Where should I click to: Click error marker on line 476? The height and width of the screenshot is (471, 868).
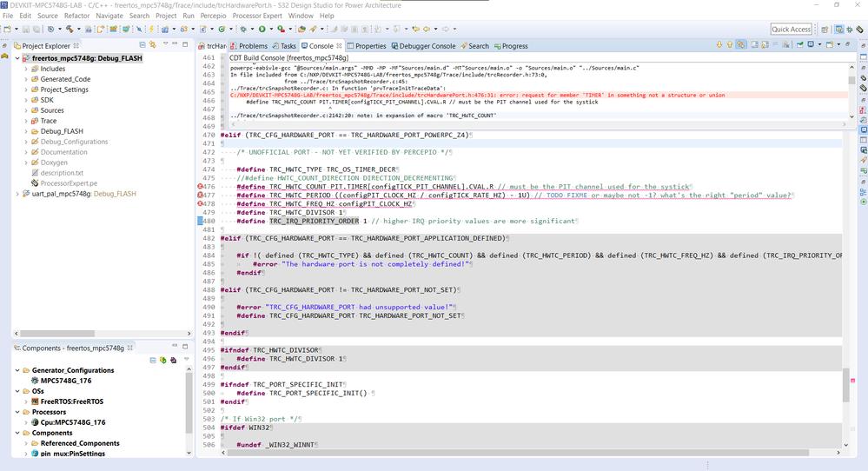click(x=201, y=187)
